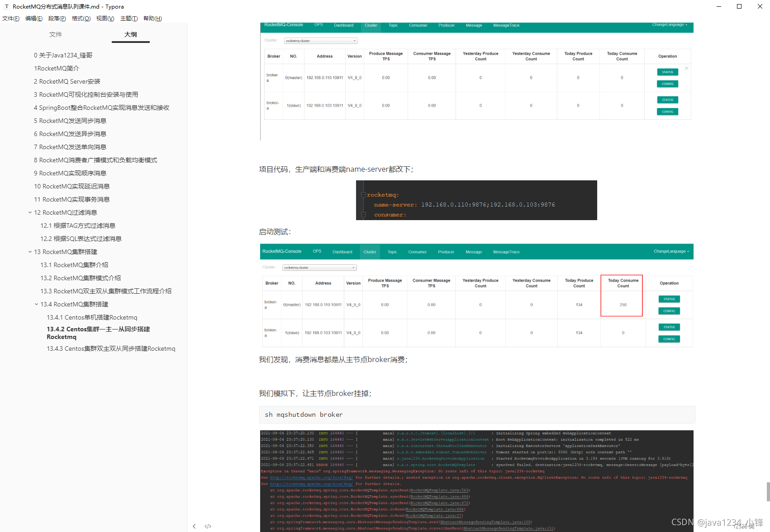Go to outline item 6 RocketMQ发送异步消息
Image resolution: width=770 pixels, height=532 pixels.
pos(70,134)
